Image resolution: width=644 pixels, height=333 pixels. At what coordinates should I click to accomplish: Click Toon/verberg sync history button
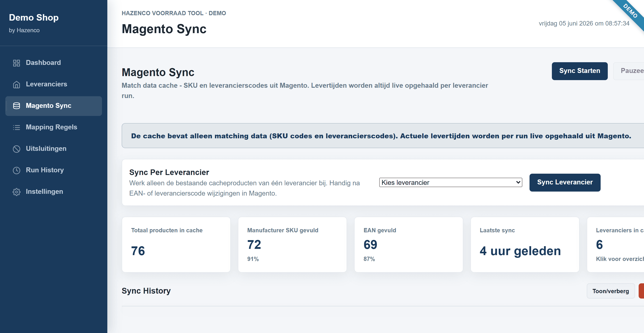click(x=610, y=291)
